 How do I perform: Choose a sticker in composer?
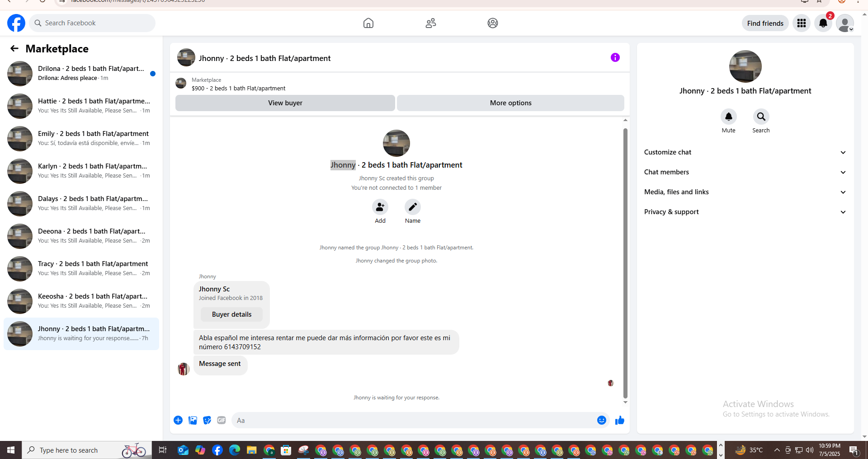(207, 420)
